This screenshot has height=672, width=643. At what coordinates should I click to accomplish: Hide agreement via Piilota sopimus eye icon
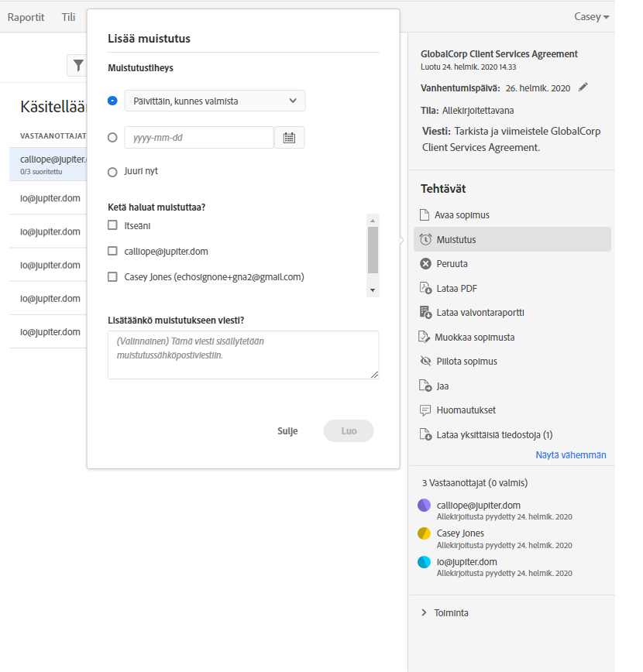pyautogui.click(x=425, y=362)
